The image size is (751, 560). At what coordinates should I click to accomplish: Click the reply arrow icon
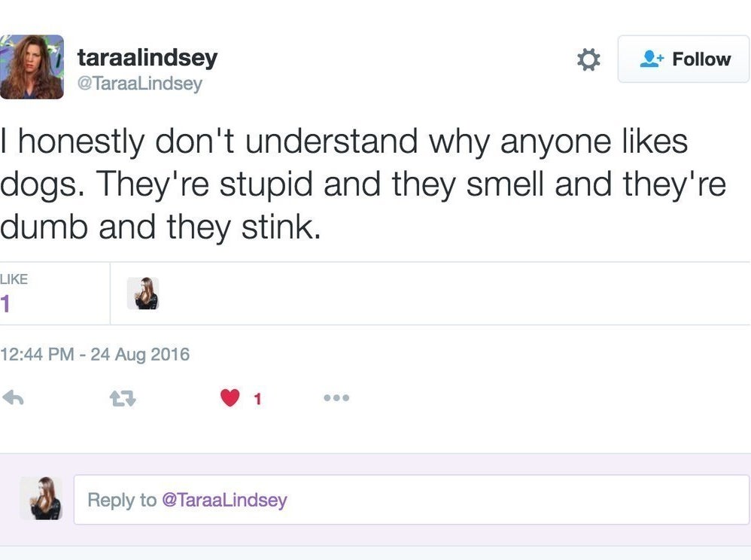click(x=14, y=397)
